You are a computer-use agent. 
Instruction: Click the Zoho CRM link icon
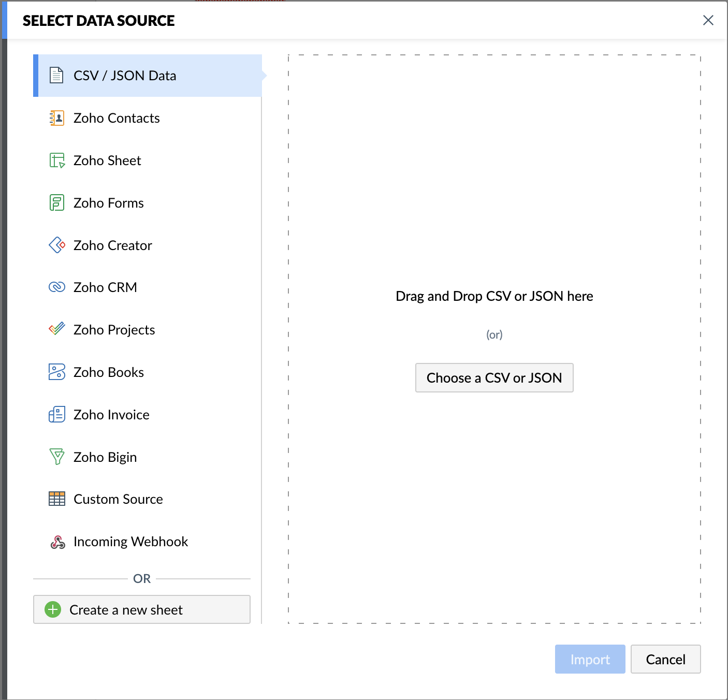coord(56,287)
